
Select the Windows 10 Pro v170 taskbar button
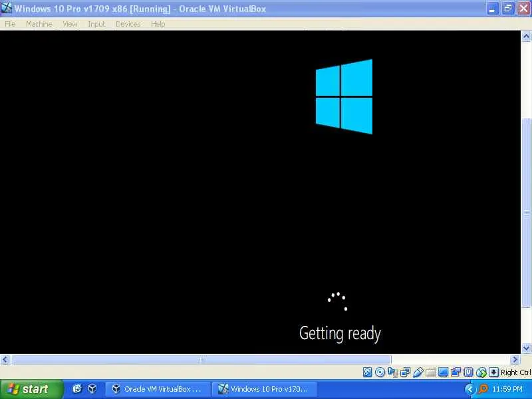pyautogui.click(x=265, y=389)
